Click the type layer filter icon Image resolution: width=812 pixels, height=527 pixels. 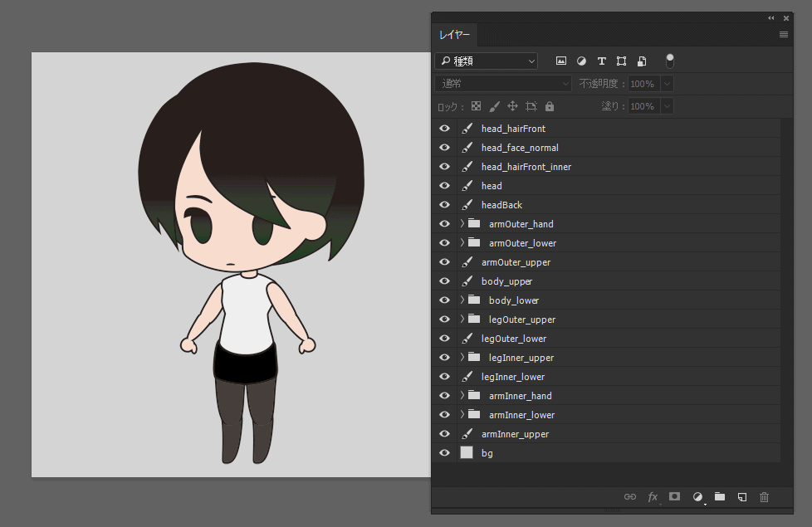601,61
